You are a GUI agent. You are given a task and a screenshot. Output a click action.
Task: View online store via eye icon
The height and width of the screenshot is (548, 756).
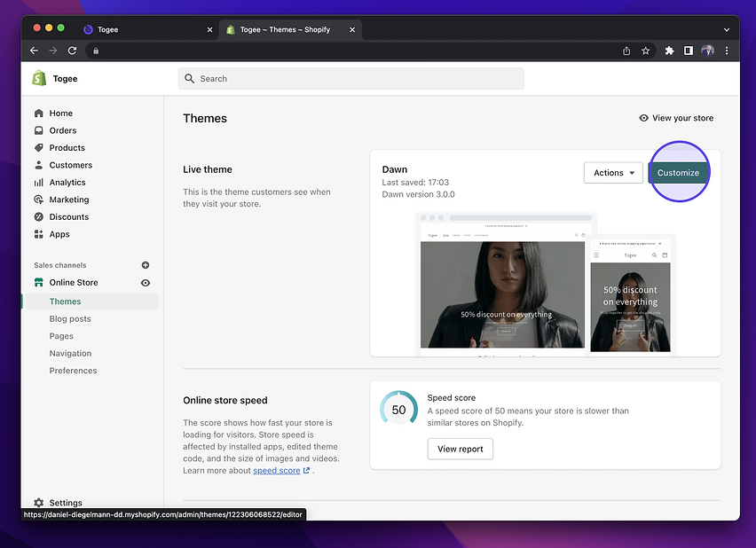[x=146, y=283]
